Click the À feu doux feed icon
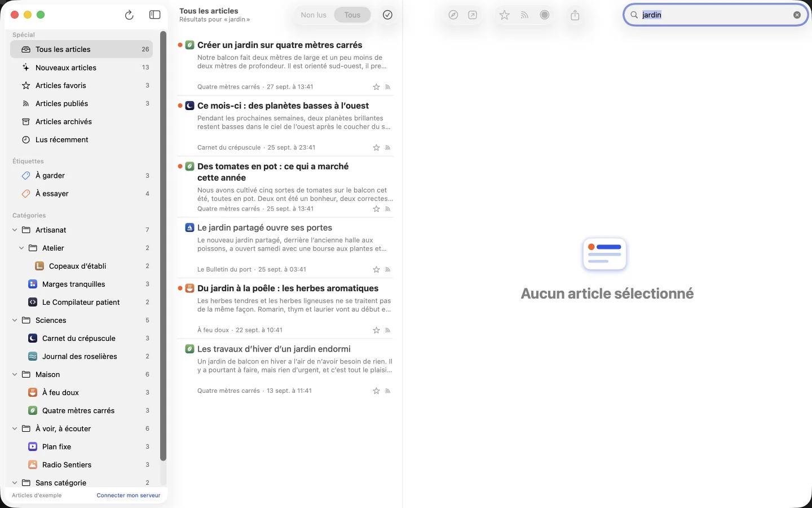 (33, 392)
